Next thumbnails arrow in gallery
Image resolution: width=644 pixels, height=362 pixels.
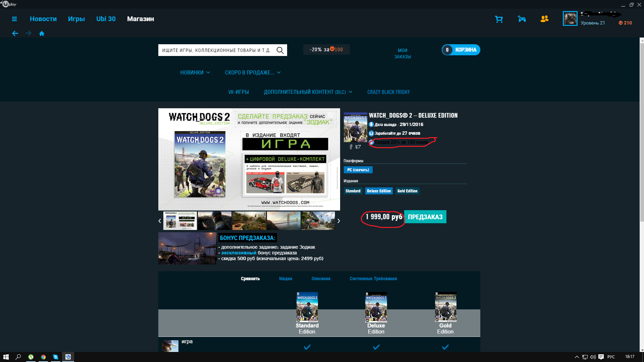tap(338, 221)
